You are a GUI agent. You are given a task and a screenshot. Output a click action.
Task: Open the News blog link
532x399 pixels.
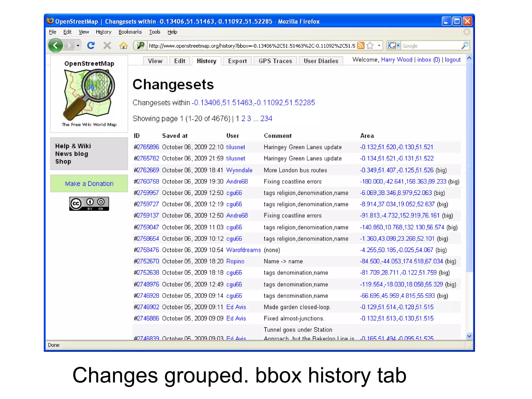[x=72, y=154]
